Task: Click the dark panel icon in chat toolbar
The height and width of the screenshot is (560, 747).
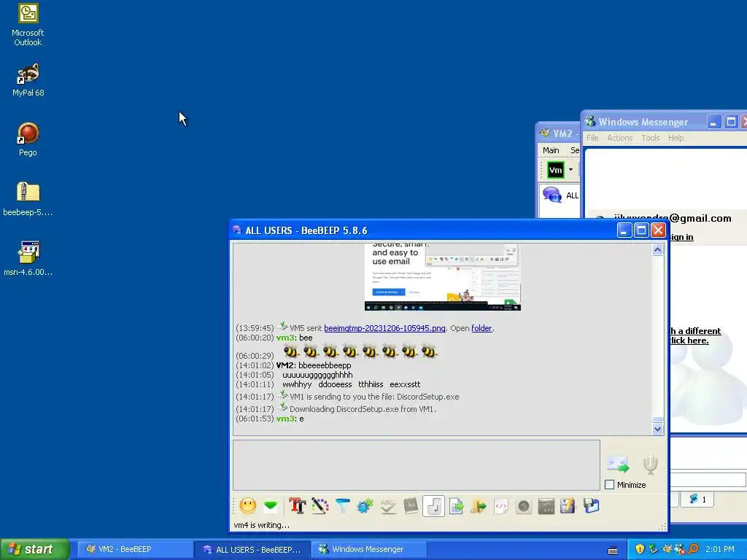Action: click(x=546, y=506)
